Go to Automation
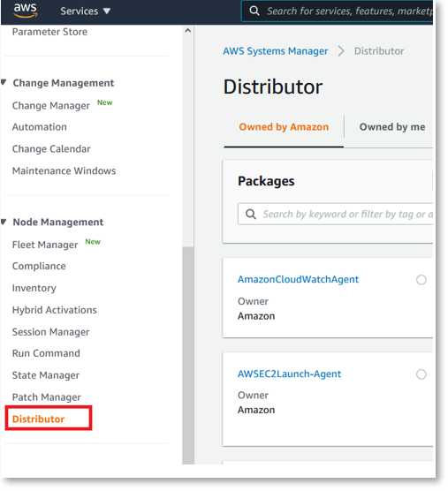 coord(39,127)
